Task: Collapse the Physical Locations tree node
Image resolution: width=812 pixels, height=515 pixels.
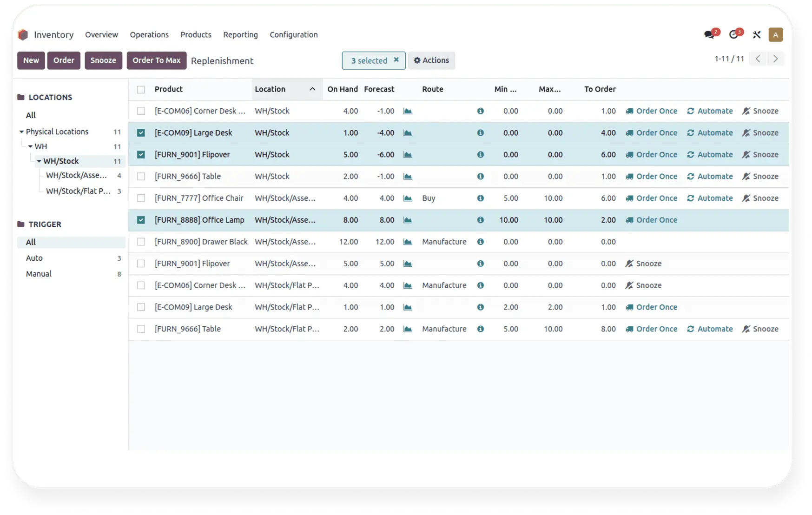Action: coord(21,132)
